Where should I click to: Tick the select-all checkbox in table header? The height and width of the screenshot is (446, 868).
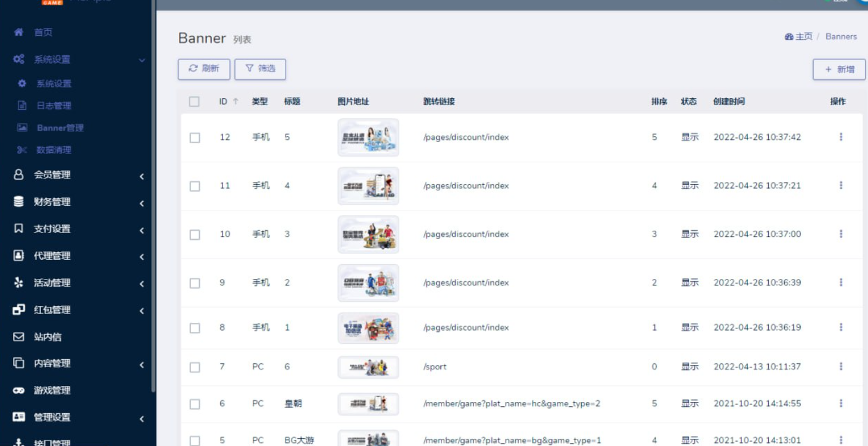pos(194,102)
